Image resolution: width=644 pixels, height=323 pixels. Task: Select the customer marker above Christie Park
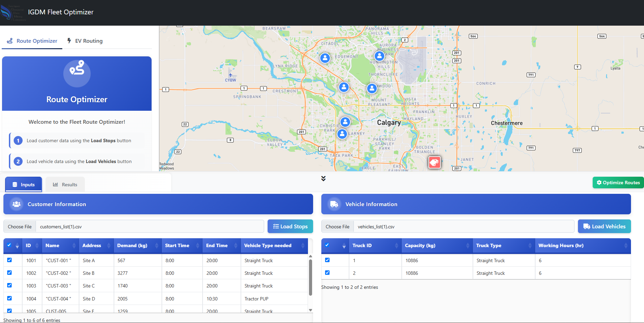(x=345, y=122)
